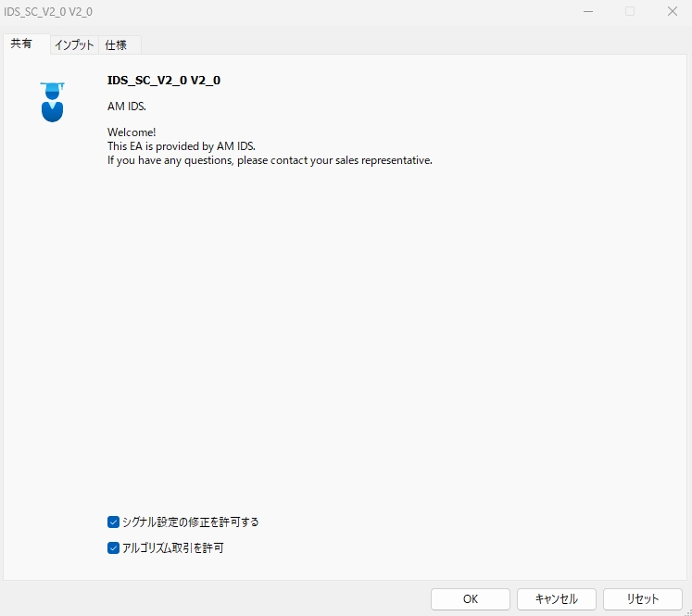Click the Expert Advisor graduate icon
The image size is (692, 616).
click(x=53, y=102)
